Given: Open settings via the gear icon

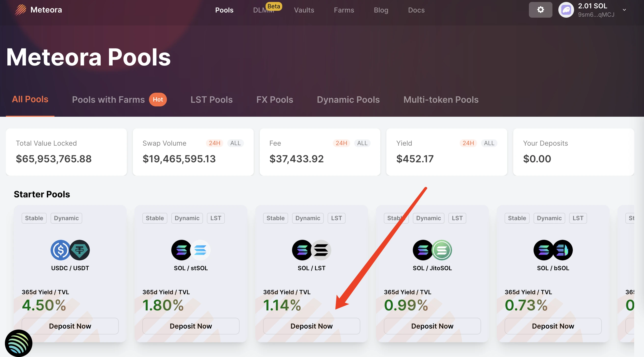Looking at the screenshot, I should coord(540,10).
